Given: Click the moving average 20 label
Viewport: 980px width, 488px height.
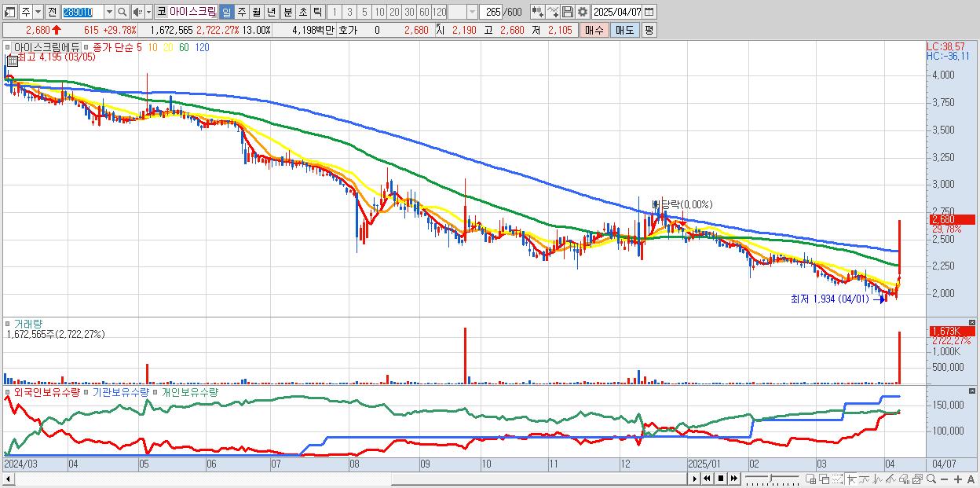Looking at the screenshot, I should tap(167, 47).
